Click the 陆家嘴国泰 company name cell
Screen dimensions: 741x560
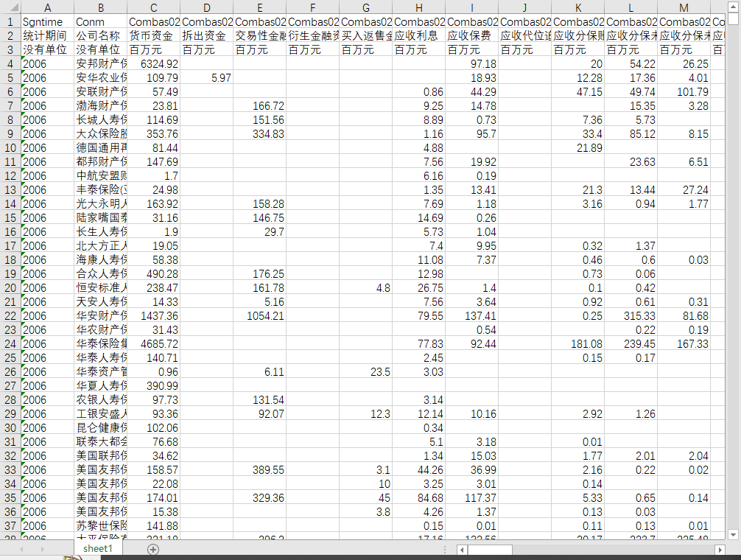(101, 218)
